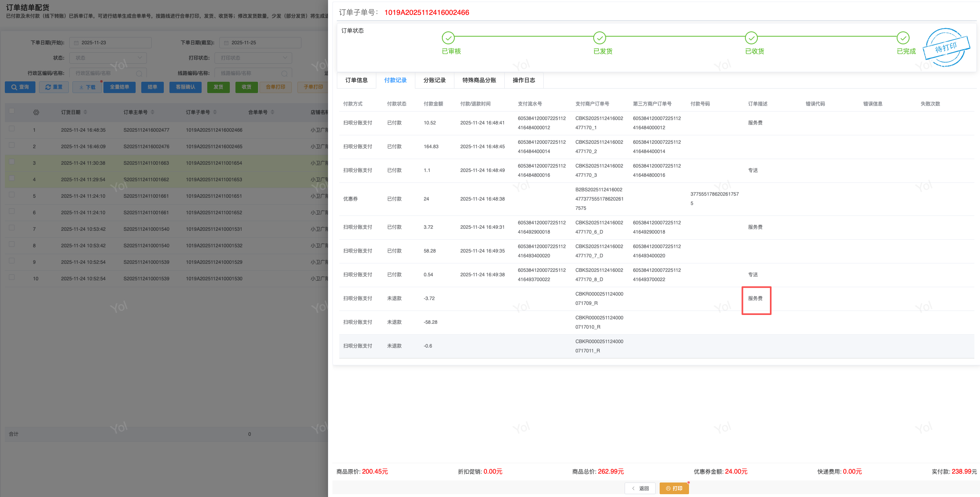Click the 返回 button

point(640,488)
